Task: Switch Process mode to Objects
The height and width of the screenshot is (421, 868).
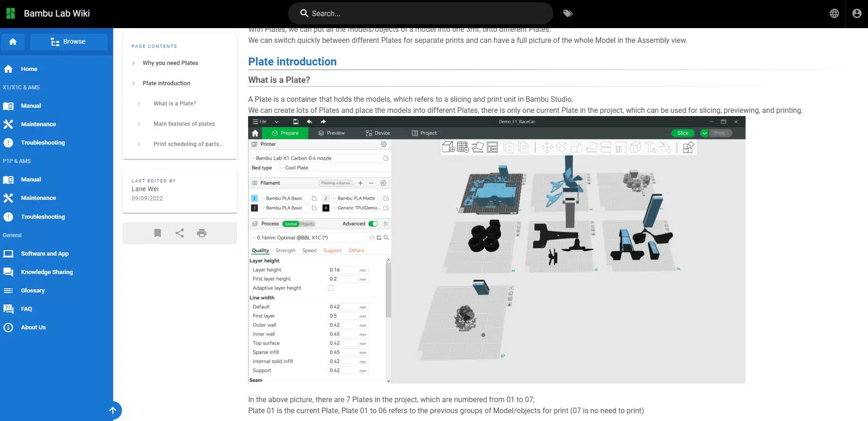Action: [307, 224]
